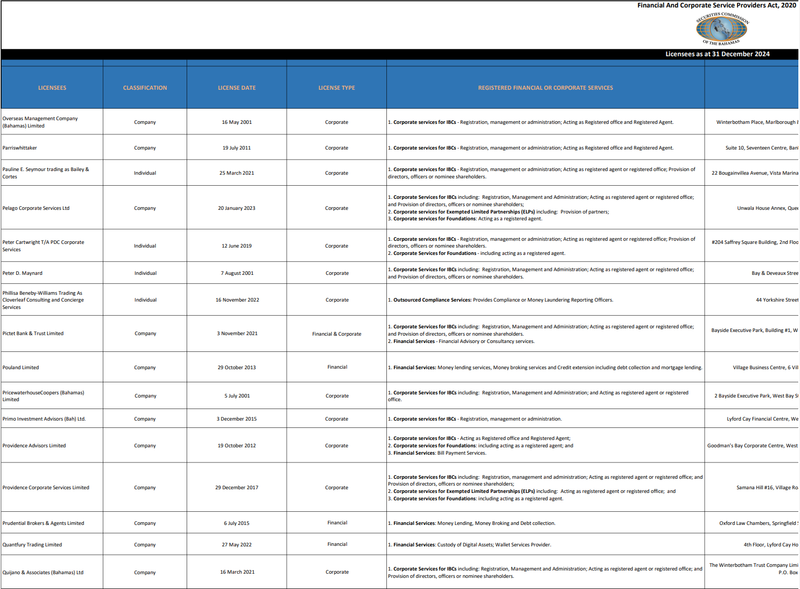Click the license date '16 May 2001'
The width and height of the screenshot is (800, 589).
(x=237, y=122)
